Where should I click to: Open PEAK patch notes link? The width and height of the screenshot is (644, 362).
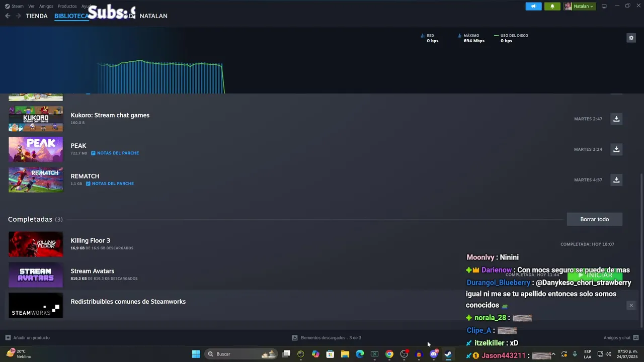tap(115, 153)
